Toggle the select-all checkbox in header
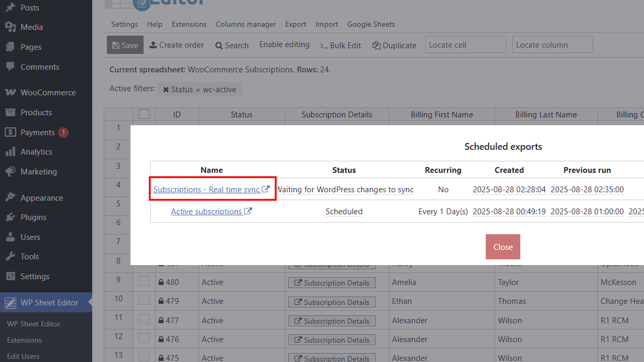Viewport: 644px width, 362px height. point(144,114)
